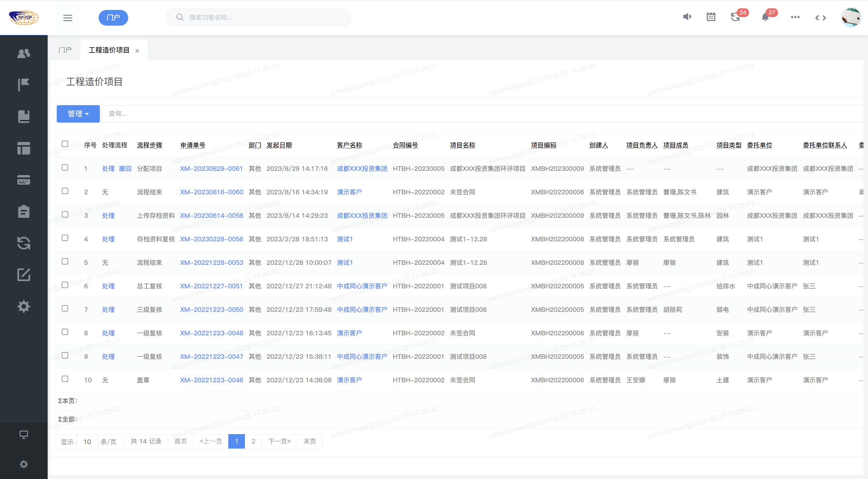Check the checkbox for row 1

(65, 167)
